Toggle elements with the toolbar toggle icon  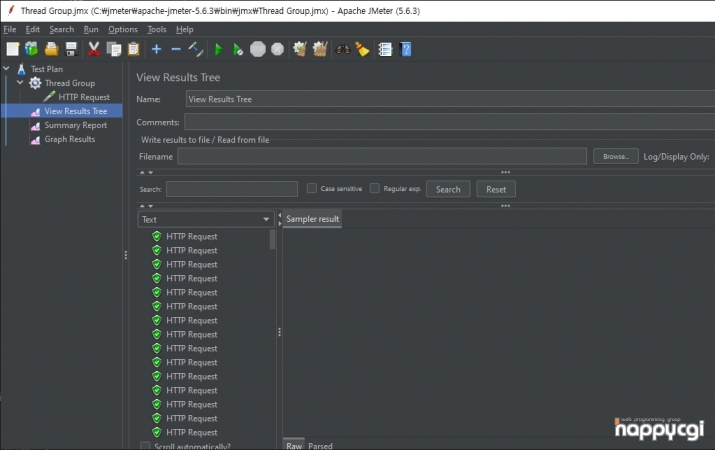[196, 49]
